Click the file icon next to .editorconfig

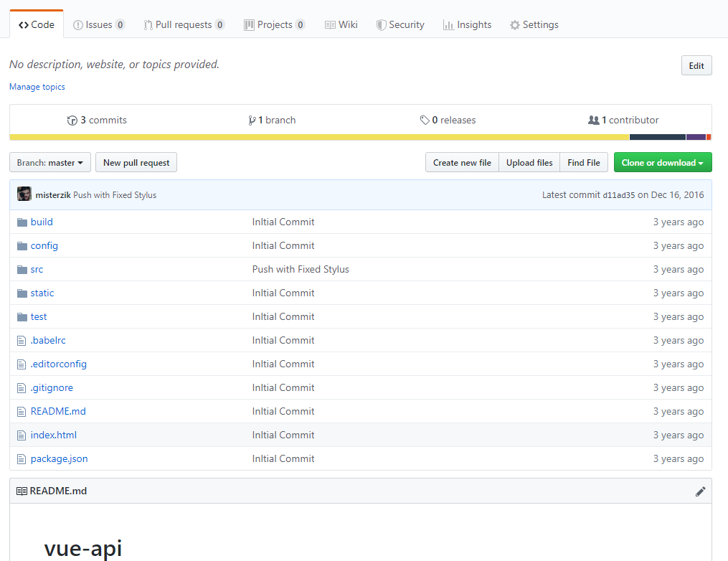pos(22,364)
